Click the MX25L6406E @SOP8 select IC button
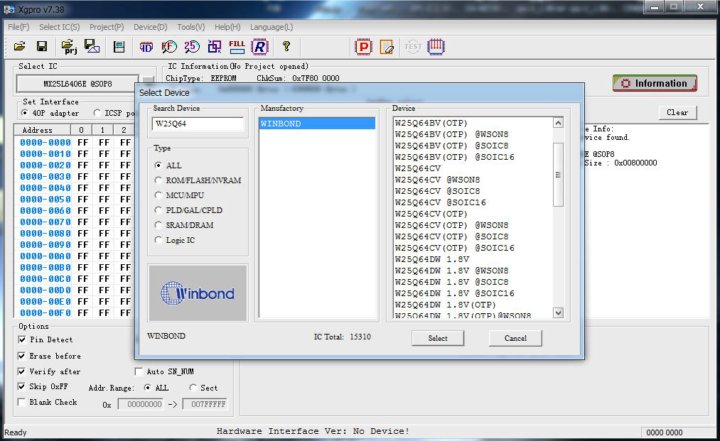The image size is (720, 441). pyautogui.click(x=78, y=84)
